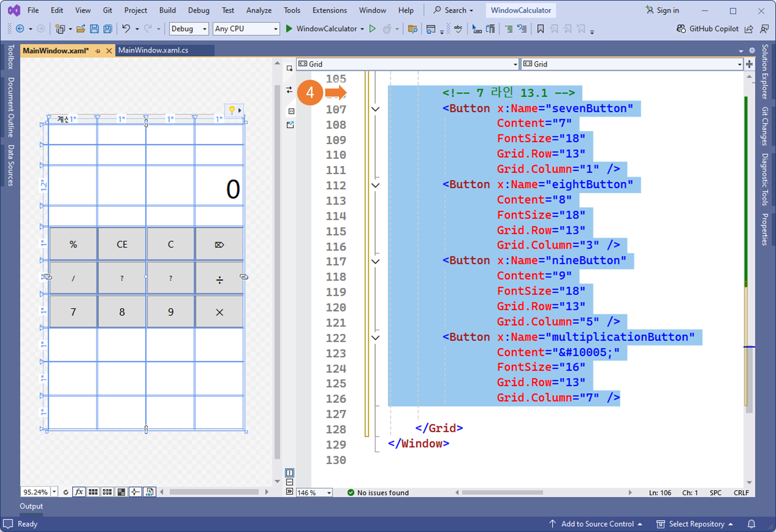Click the Open File folder icon
This screenshot has height=532, width=776.
[x=81, y=29]
